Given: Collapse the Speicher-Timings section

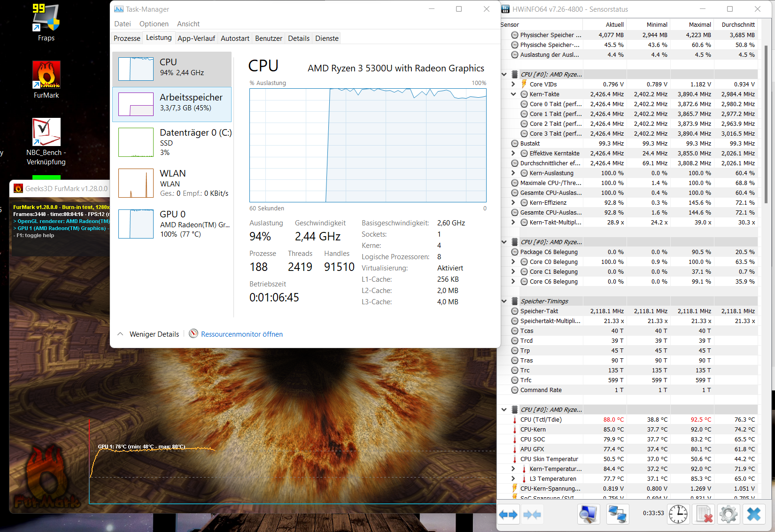Looking at the screenshot, I should point(504,301).
